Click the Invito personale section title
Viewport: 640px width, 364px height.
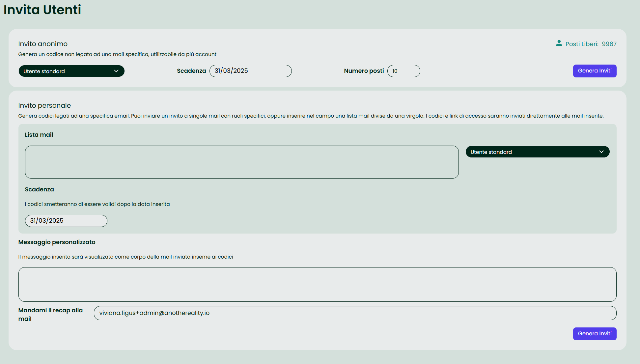coord(44,105)
